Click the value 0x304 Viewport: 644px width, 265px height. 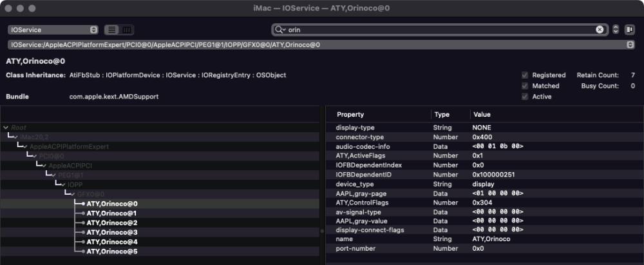(x=482, y=202)
